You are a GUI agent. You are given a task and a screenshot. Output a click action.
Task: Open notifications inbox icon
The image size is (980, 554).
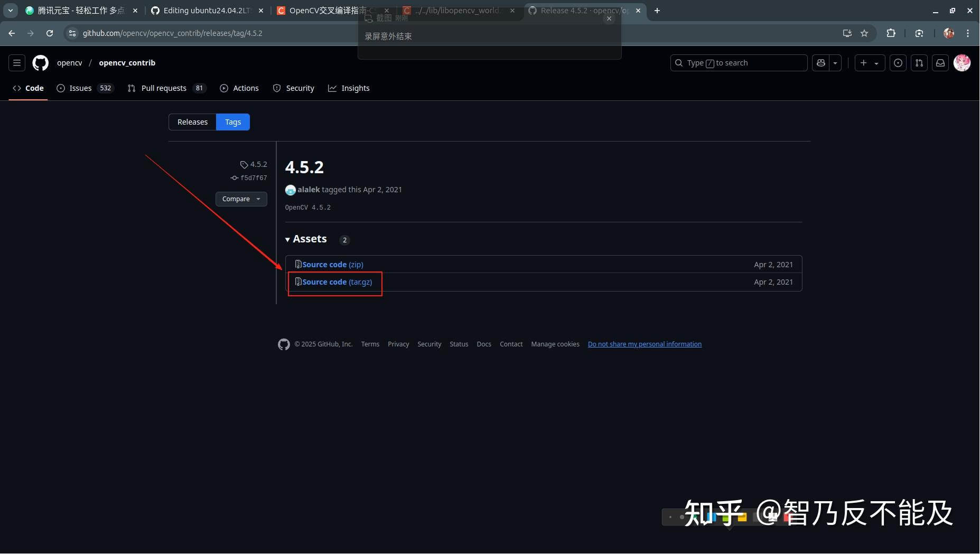[940, 62]
